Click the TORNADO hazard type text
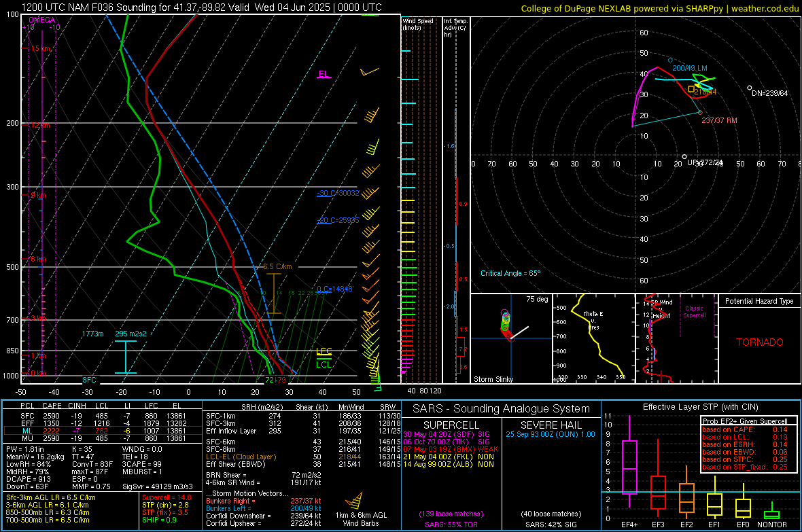This screenshot has height=532, width=802. point(760,342)
